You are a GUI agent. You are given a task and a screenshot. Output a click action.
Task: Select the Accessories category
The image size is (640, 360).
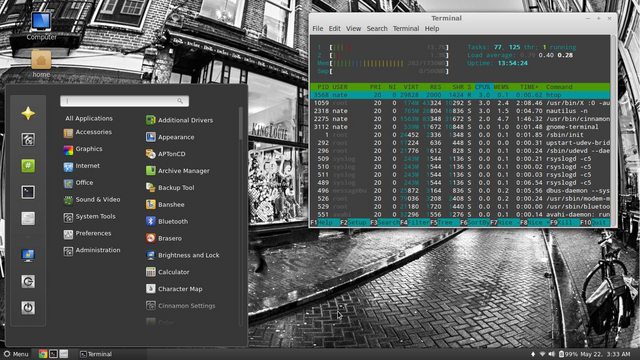click(x=88, y=132)
